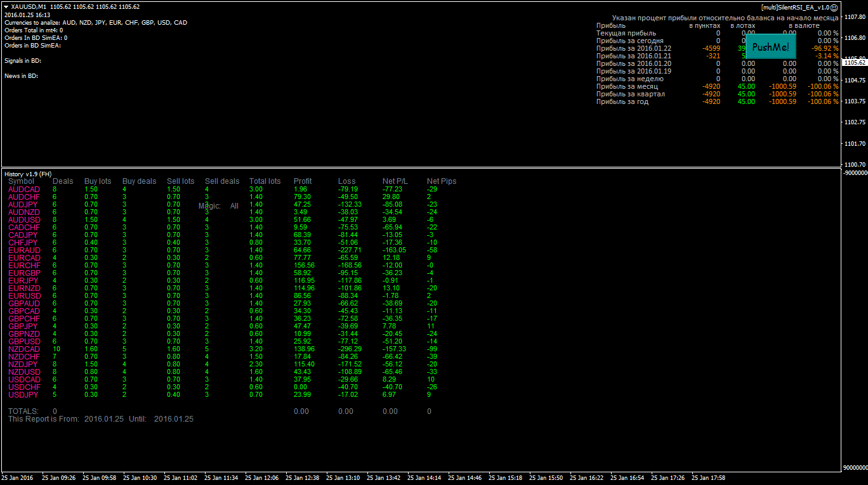Screen dimensions: 868x485
Task: Select the NZDCHF symbol
Action: pos(24,356)
